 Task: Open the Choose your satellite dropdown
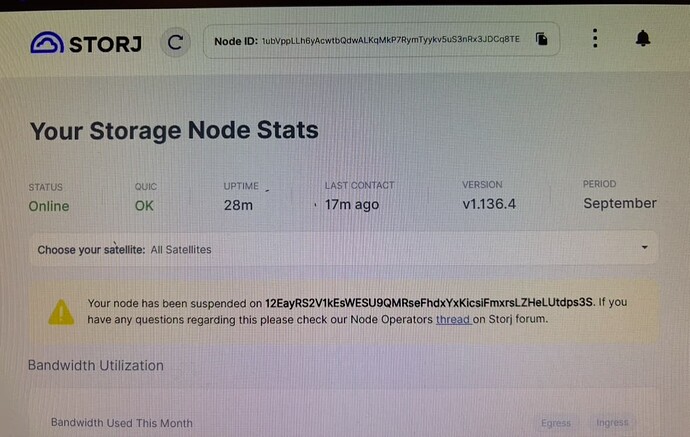pyautogui.click(x=343, y=249)
